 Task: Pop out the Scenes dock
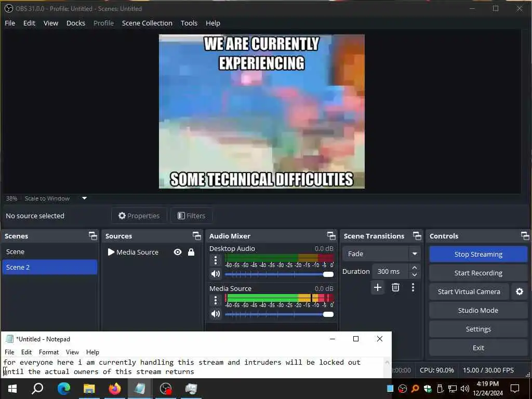click(92, 236)
